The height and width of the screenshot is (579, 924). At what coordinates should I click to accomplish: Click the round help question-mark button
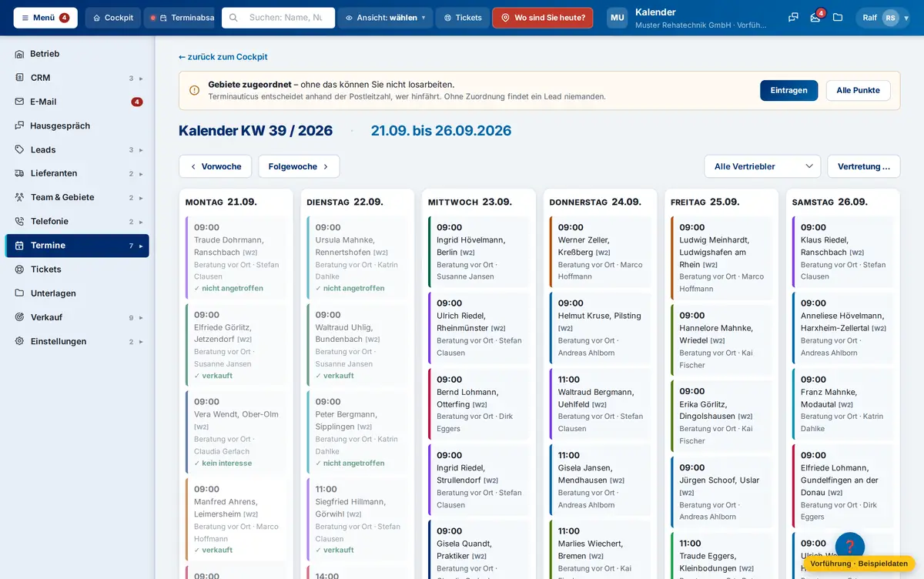850,547
